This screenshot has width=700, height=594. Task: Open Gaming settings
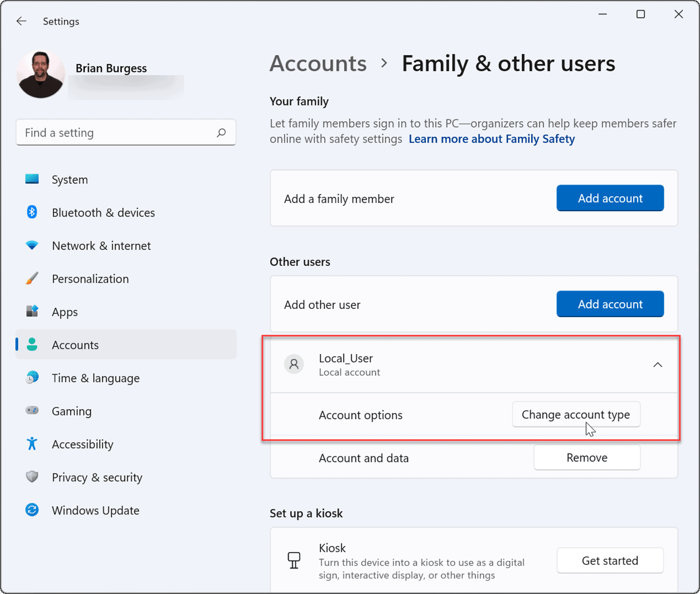(x=72, y=411)
